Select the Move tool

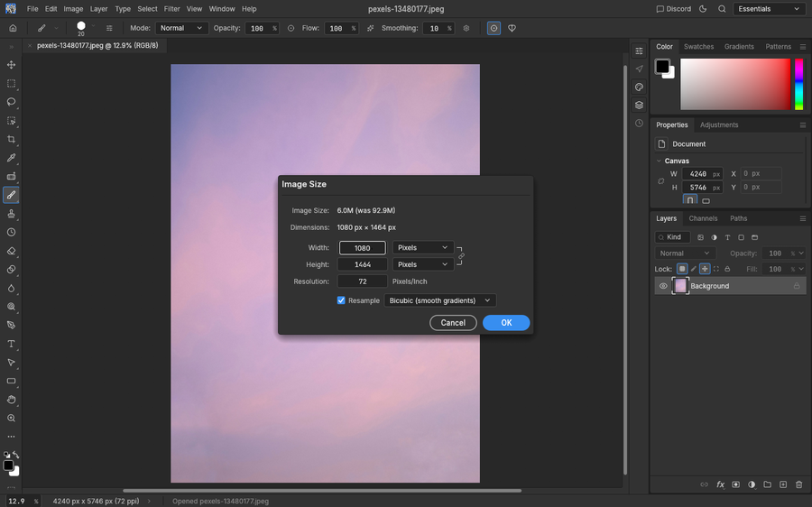pos(11,65)
